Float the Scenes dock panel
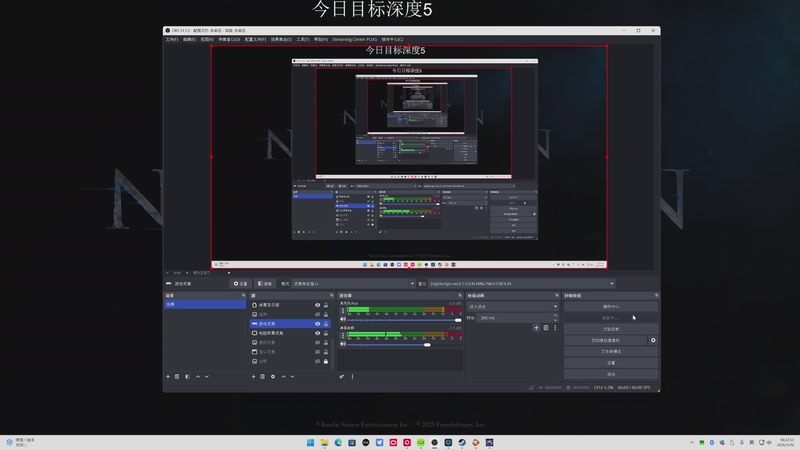 243,295
